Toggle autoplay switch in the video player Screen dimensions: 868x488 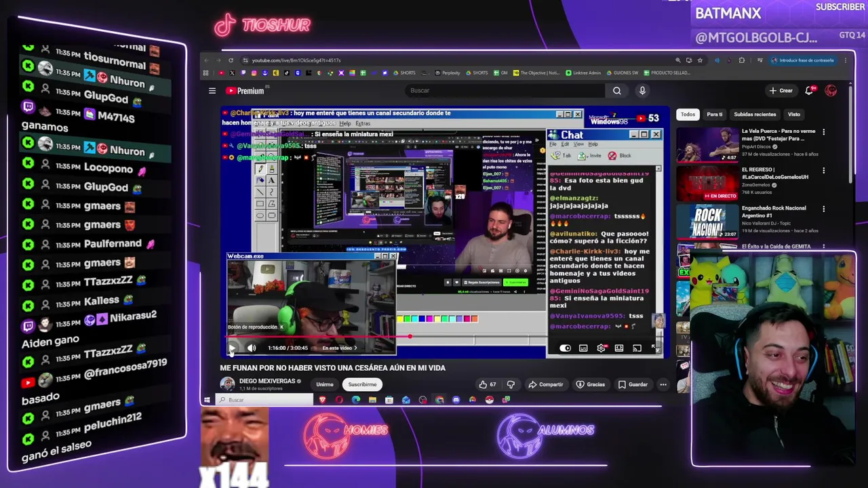pos(566,348)
